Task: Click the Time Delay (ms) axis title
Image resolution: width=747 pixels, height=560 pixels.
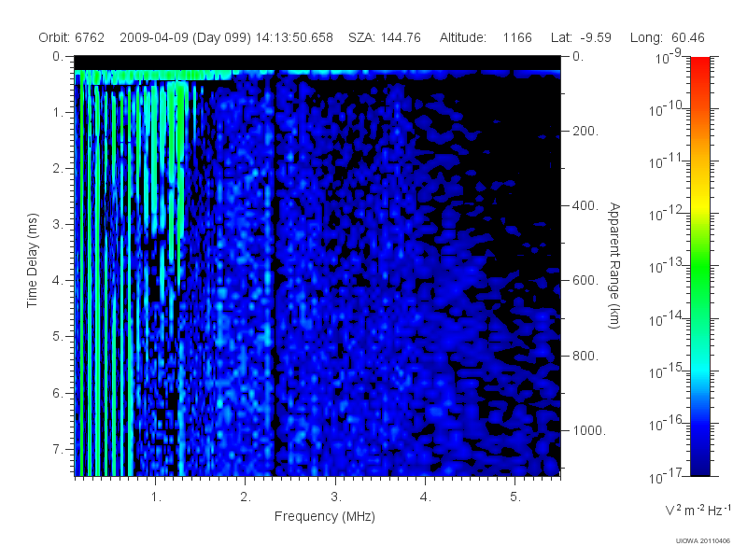Action: click(x=32, y=260)
